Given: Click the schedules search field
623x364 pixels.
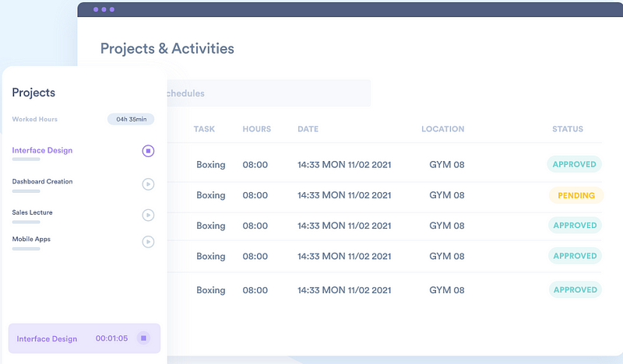Looking at the screenshot, I should pyautogui.click(x=269, y=93).
